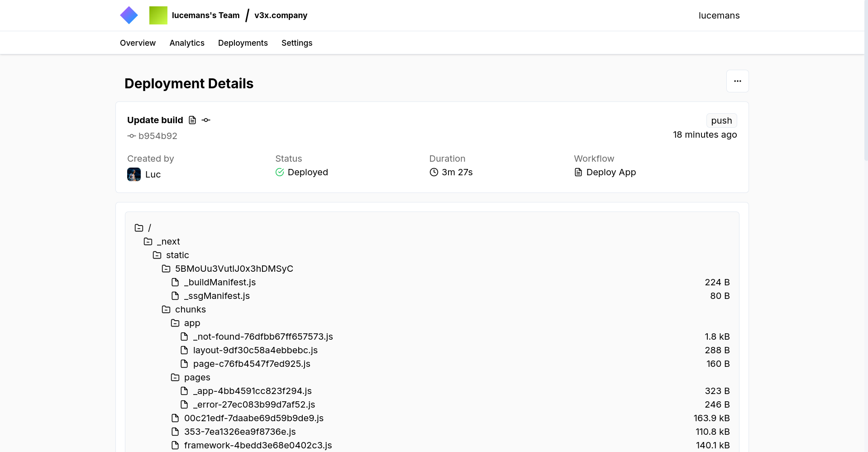Click the _app-4bb4591cc823f294.js file icon

184,391
